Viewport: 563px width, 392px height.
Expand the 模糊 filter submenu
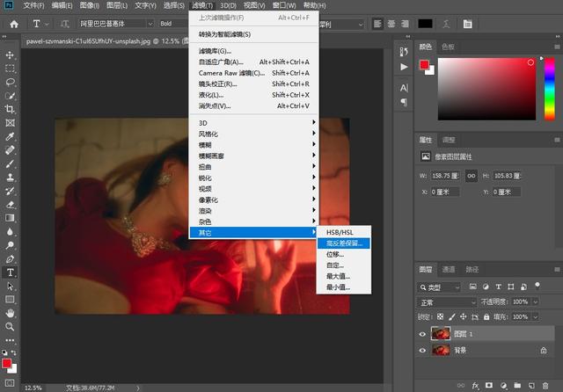pos(253,145)
